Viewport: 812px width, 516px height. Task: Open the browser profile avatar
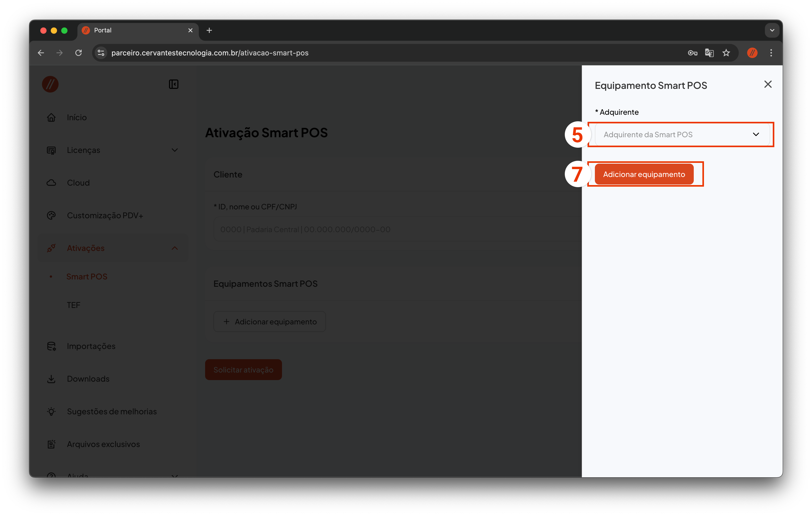(x=752, y=53)
